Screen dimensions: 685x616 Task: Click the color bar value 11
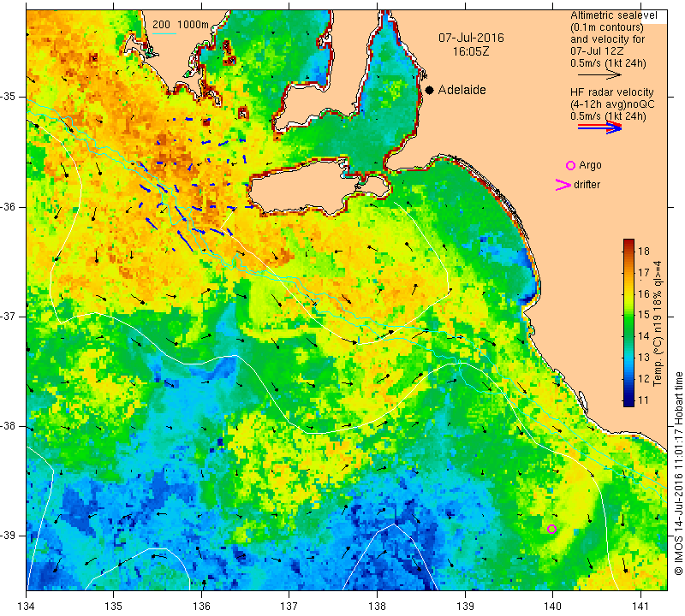[644, 400]
